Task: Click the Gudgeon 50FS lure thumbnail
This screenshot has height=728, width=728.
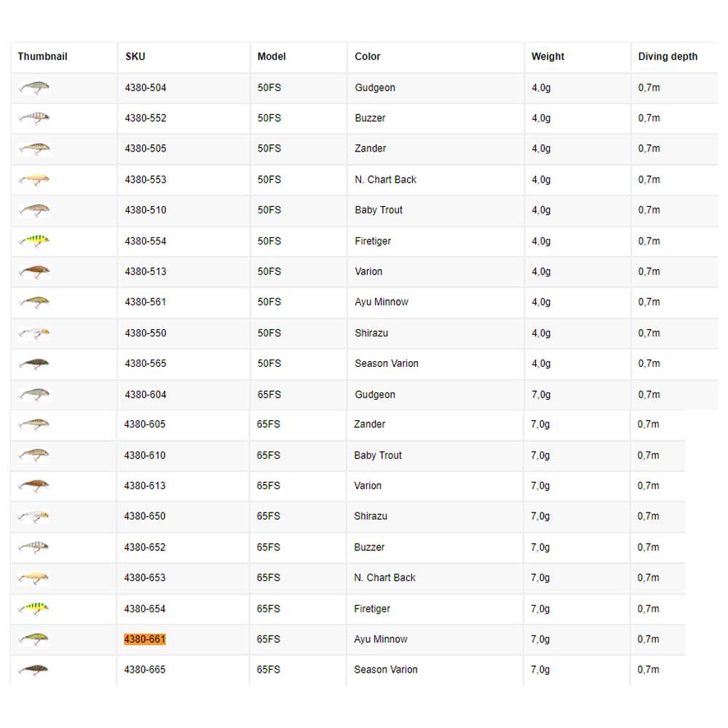Action: pos(35,88)
